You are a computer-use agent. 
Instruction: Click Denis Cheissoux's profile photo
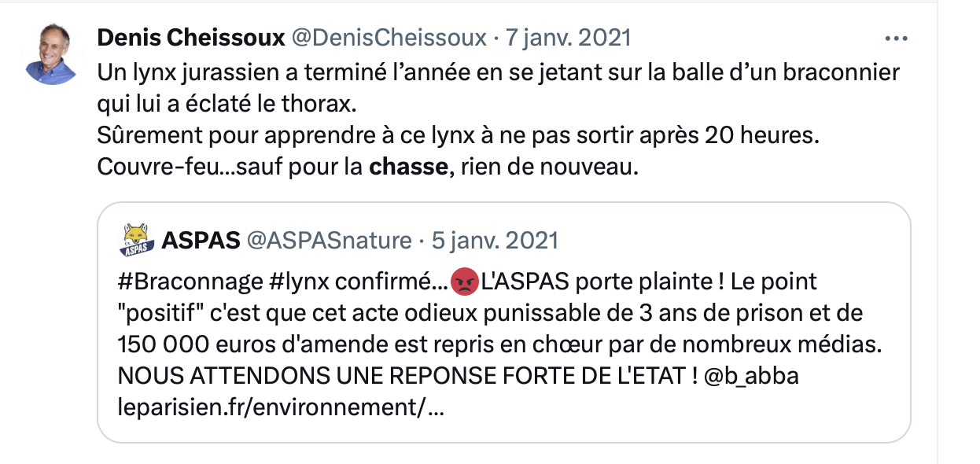click(50, 53)
